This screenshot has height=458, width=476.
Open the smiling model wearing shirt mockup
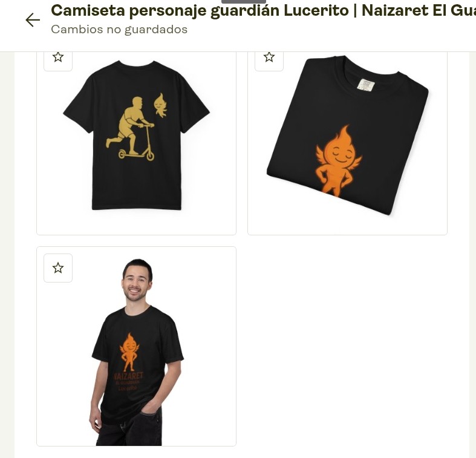[136, 346]
